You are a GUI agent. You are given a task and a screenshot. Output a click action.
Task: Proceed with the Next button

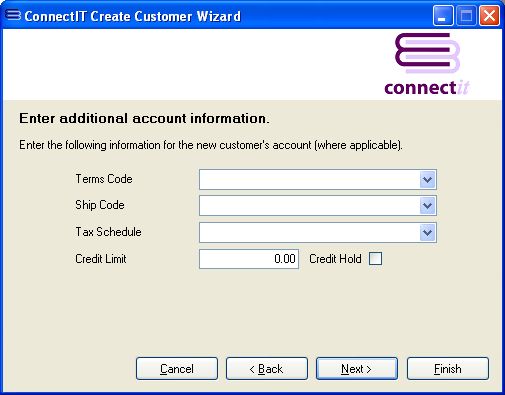[x=357, y=369]
